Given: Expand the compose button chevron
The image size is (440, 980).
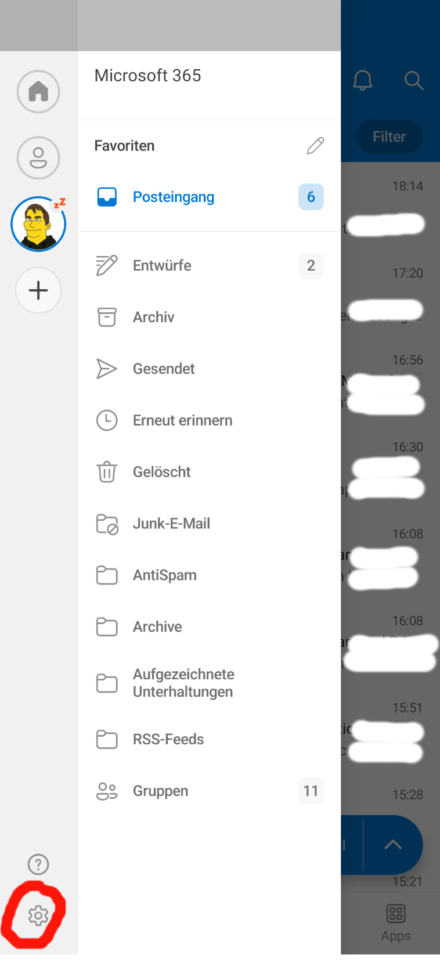Looking at the screenshot, I should (x=393, y=845).
